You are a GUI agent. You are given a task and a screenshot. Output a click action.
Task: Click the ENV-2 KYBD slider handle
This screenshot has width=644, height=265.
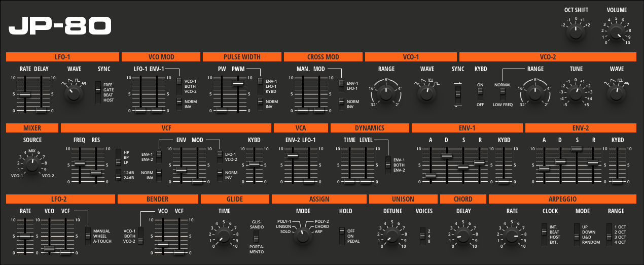(x=617, y=181)
